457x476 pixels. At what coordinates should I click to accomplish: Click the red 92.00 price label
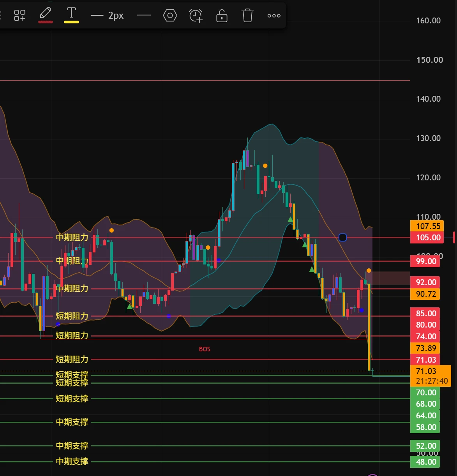[425, 282]
